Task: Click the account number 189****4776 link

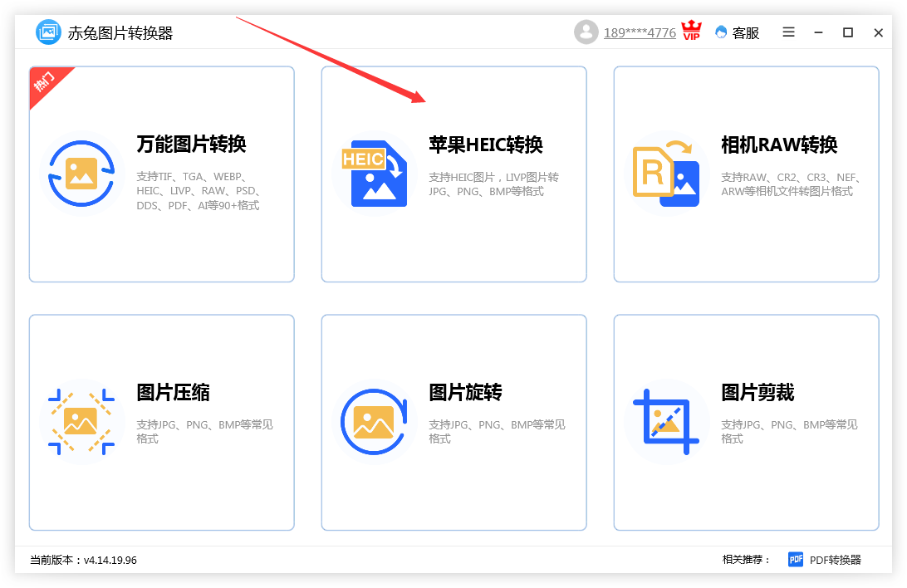Action: tap(640, 33)
